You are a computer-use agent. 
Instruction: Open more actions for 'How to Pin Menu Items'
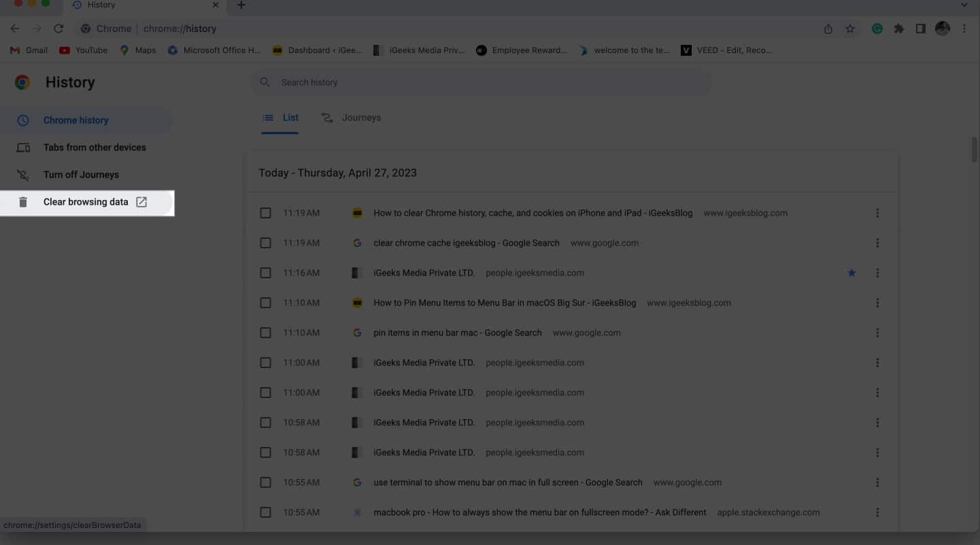click(x=877, y=303)
